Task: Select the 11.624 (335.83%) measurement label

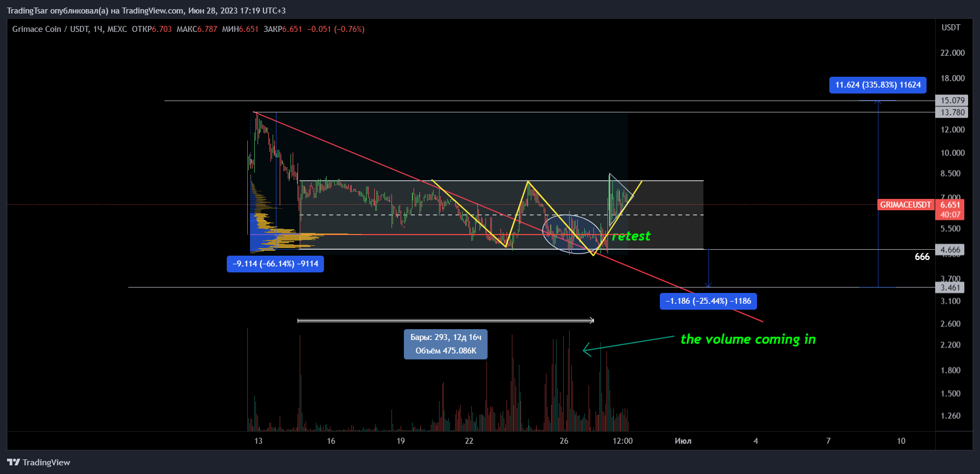Action: point(878,85)
